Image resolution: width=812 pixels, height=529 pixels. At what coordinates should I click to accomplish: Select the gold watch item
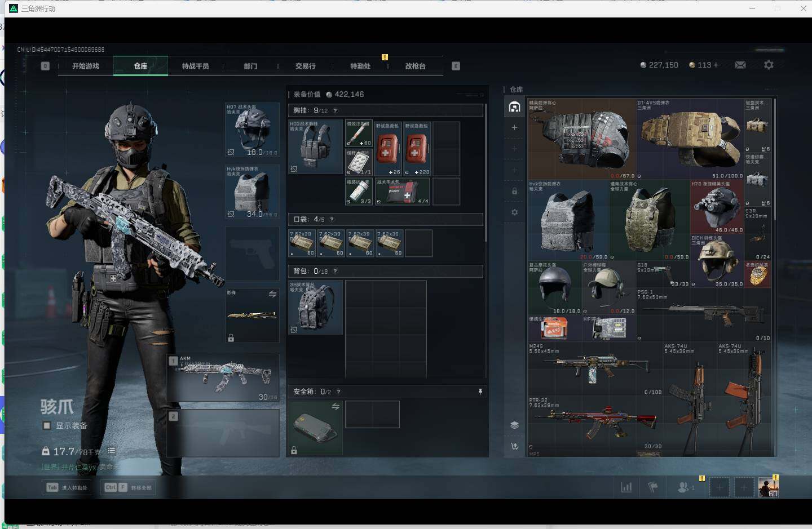pos(758,274)
